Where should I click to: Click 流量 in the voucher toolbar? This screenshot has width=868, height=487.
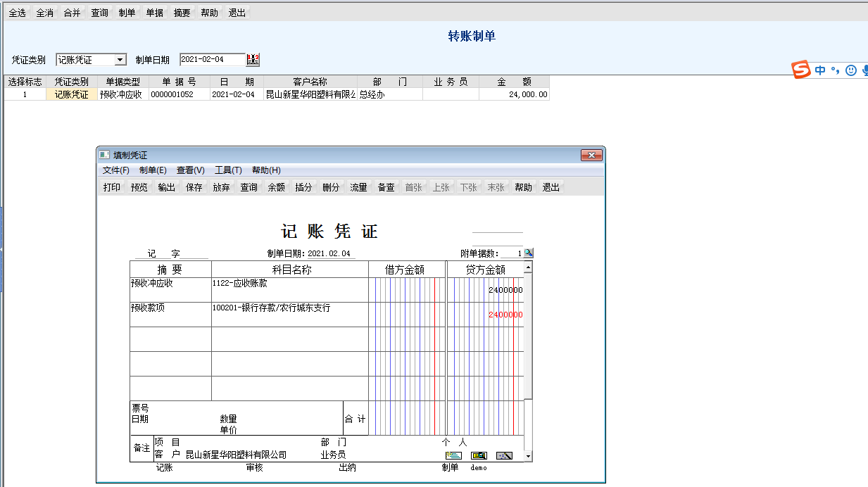coord(359,187)
